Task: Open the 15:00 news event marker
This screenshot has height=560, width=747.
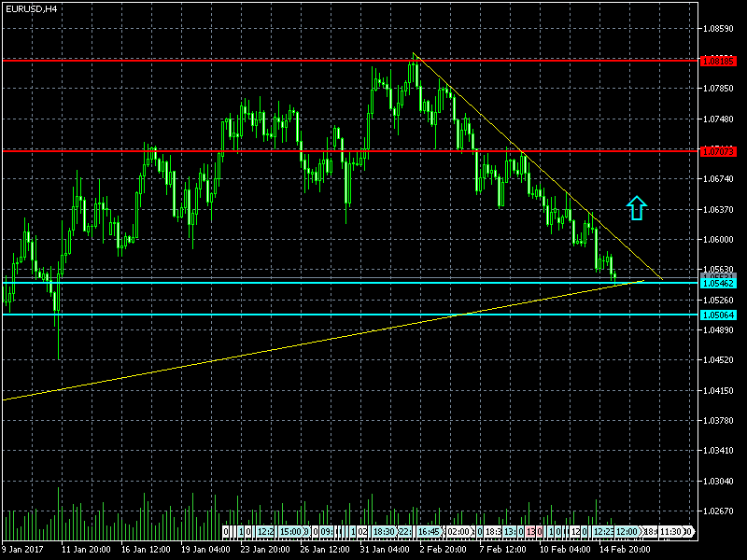Action: point(290,531)
